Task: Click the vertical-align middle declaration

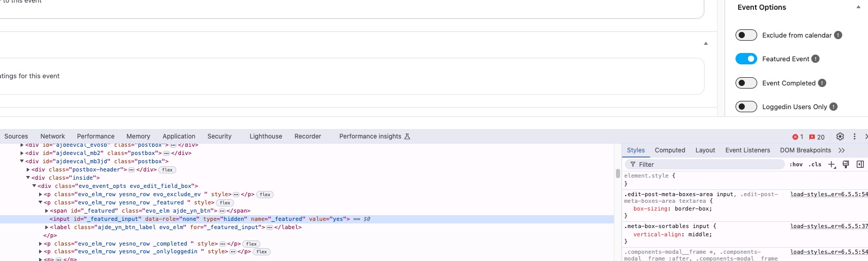Action: [x=673, y=235]
